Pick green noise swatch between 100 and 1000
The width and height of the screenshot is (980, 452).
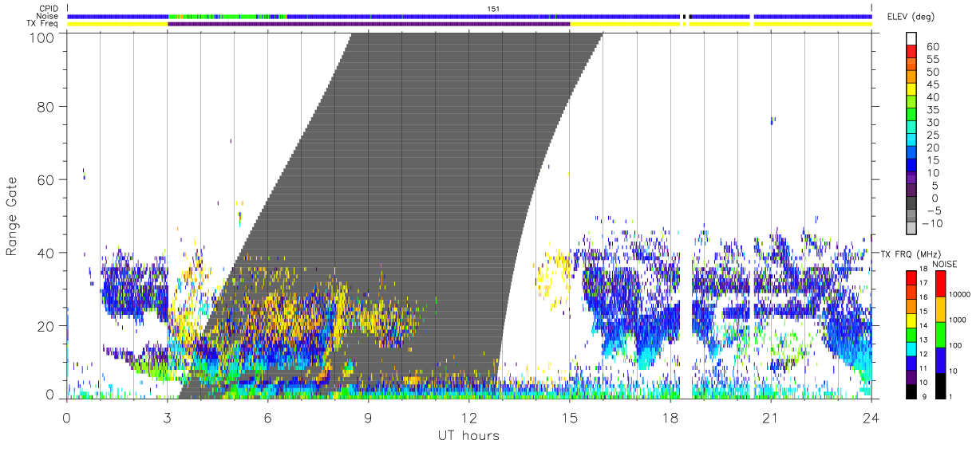(x=940, y=334)
